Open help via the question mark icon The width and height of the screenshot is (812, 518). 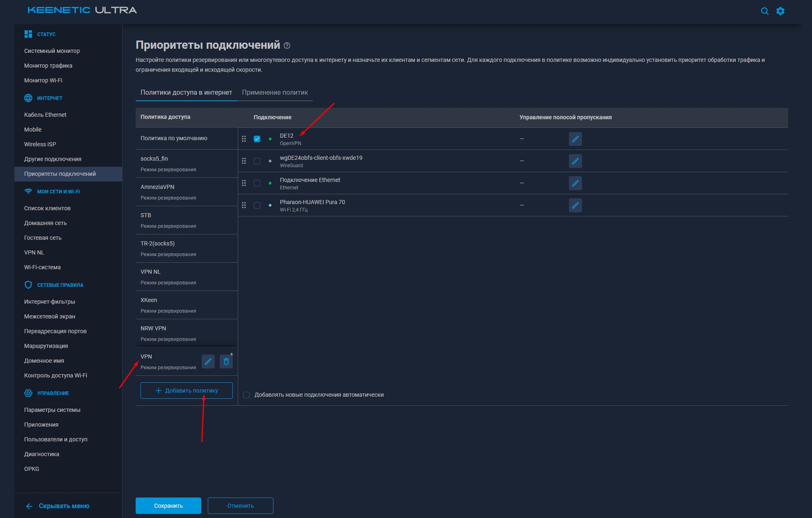coord(287,46)
